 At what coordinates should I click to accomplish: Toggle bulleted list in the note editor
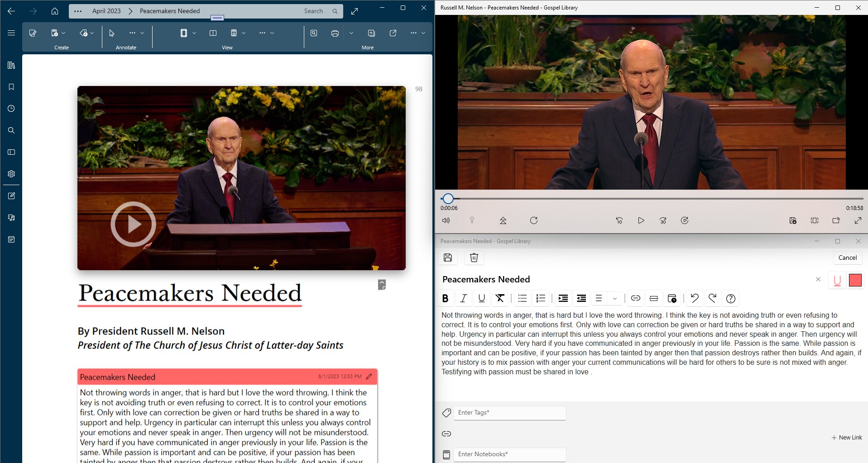[522, 298]
